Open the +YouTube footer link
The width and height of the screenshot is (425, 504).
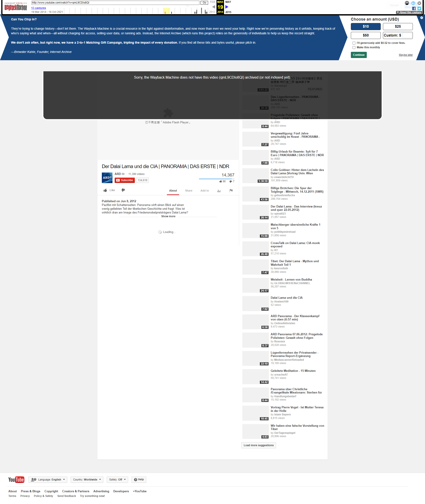140,491
